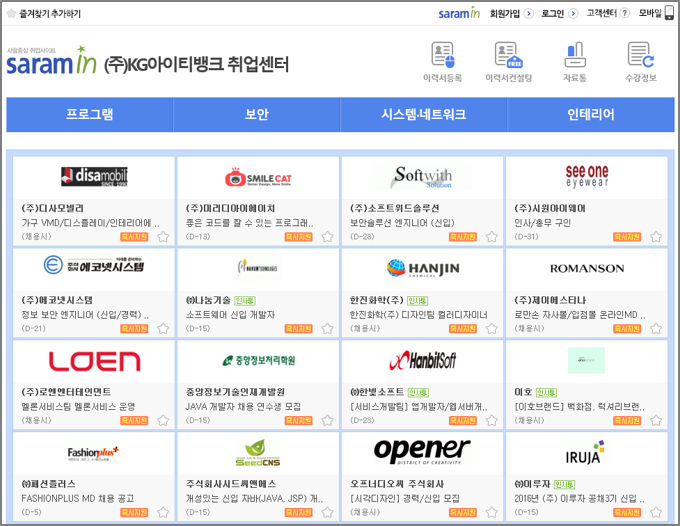Click the disamobili logo thumbnail
The height and width of the screenshot is (526, 680).
(94, 176)
